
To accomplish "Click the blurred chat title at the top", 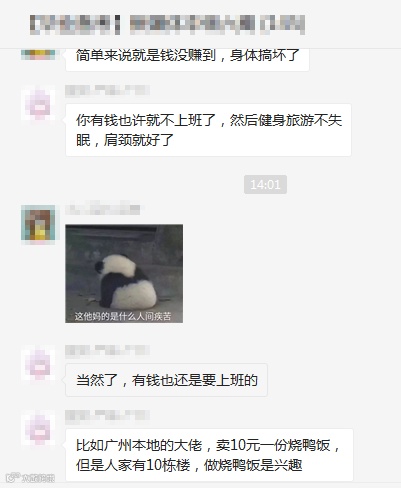I will tap(167, 25).
